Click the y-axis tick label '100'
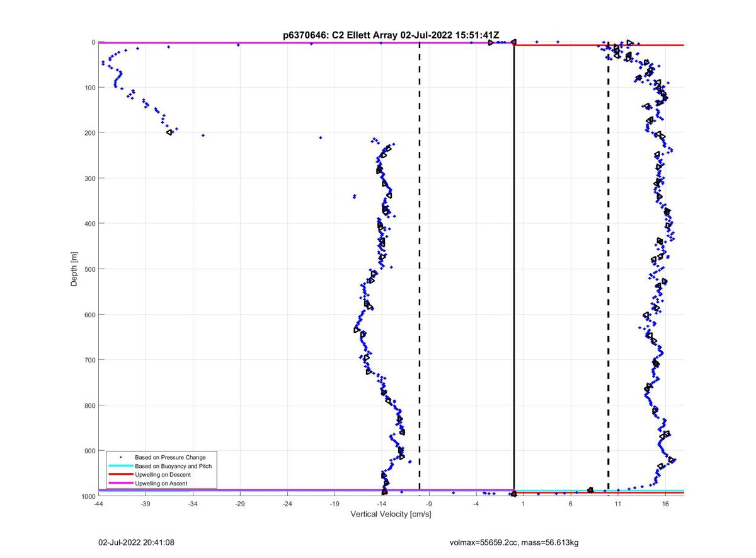 coord(89,88)
